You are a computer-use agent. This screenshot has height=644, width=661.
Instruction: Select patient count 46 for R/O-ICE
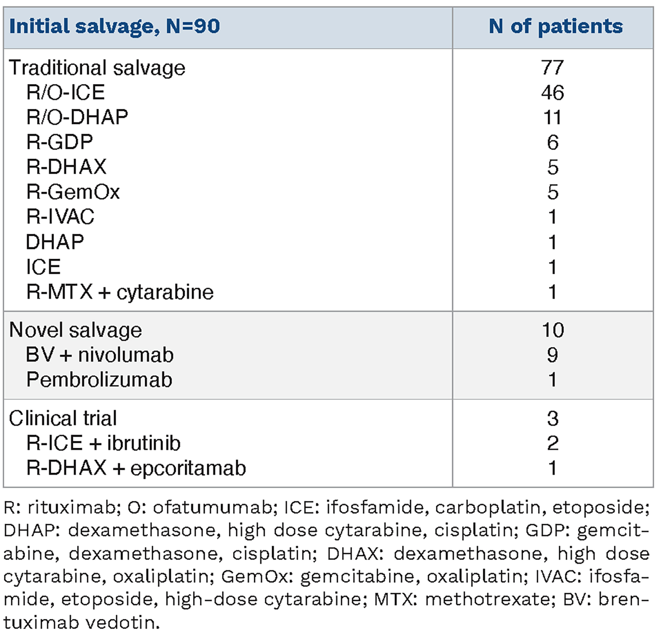(552, 93)
